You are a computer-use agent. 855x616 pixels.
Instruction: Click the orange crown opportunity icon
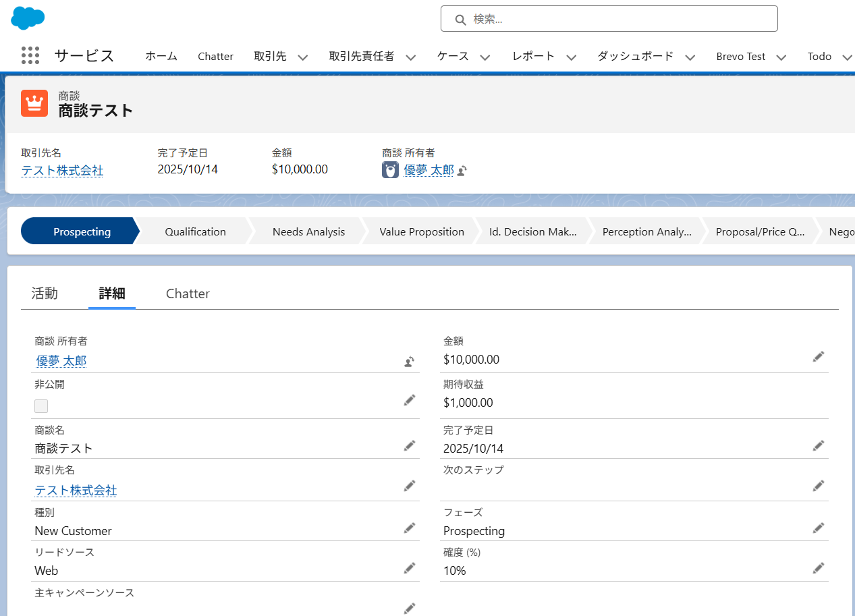tap(34, 103)
